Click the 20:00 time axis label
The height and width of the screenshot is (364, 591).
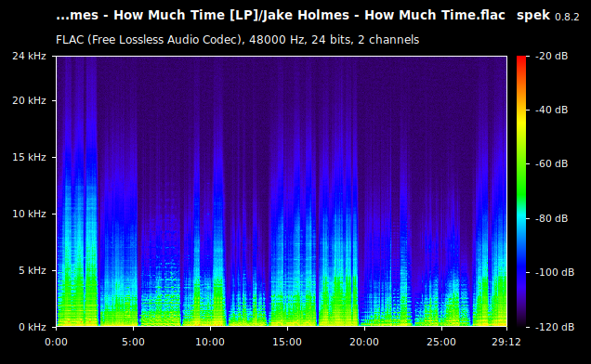(x=364, y=342)
